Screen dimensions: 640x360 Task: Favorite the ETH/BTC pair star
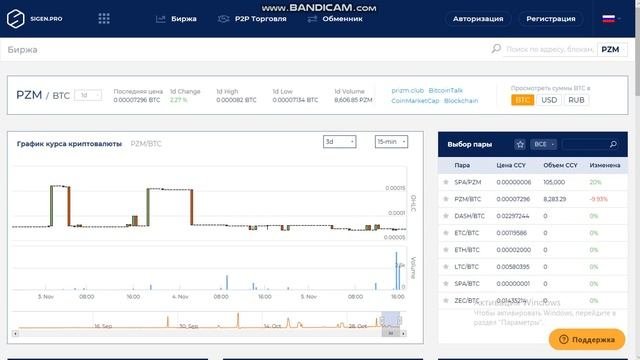446,250
